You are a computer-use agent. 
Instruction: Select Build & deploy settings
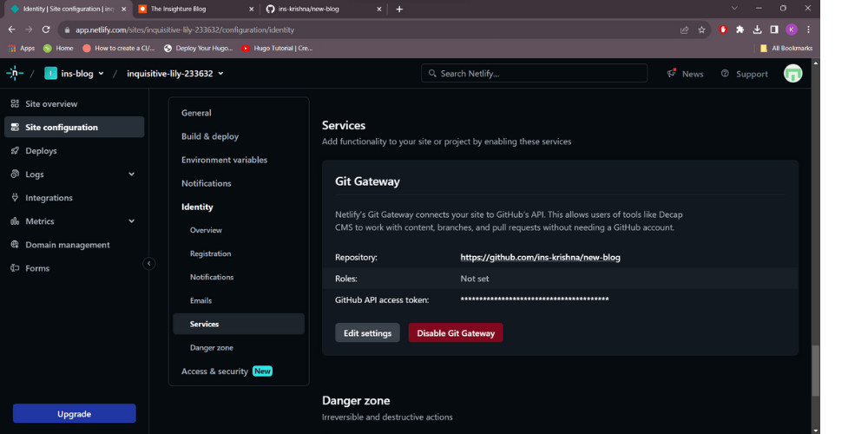tap(210, 136)
